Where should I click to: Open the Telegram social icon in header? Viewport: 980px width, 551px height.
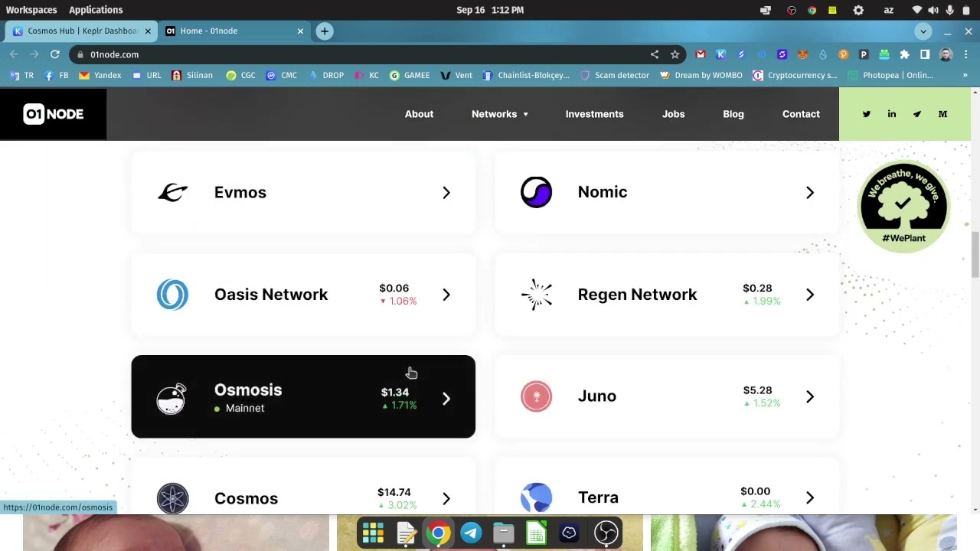(916, 114)
